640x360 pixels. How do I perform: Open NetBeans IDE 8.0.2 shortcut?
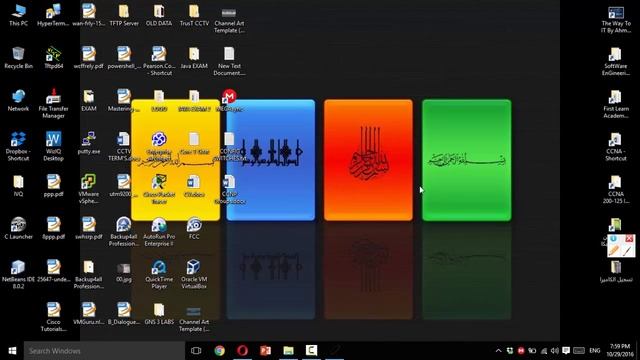pyautogui.click(x=18, y=274)
